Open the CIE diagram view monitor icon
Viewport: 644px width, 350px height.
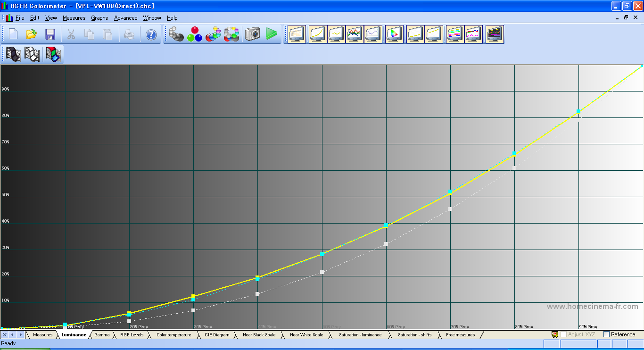394,34
